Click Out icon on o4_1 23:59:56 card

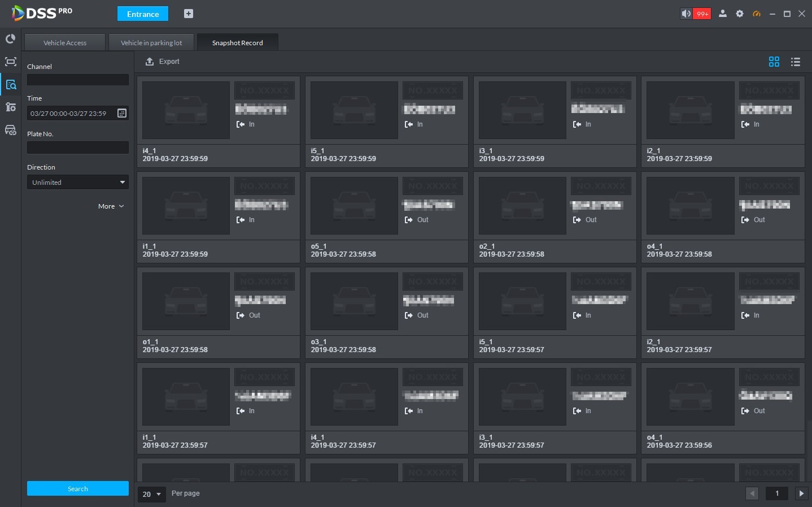[x=745, y=411]
